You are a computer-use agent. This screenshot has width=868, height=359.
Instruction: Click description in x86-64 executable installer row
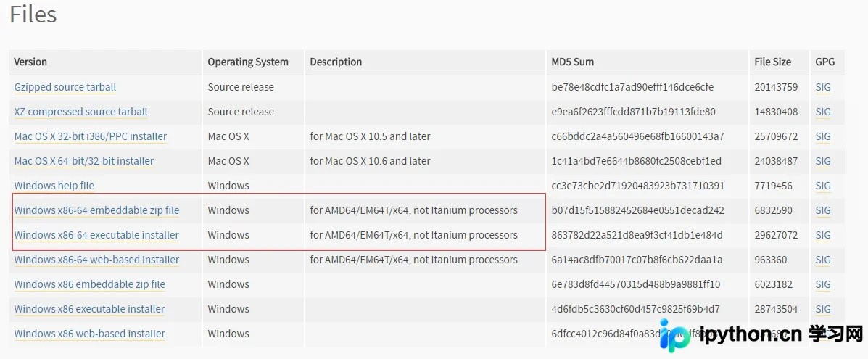tap(413, 235)
